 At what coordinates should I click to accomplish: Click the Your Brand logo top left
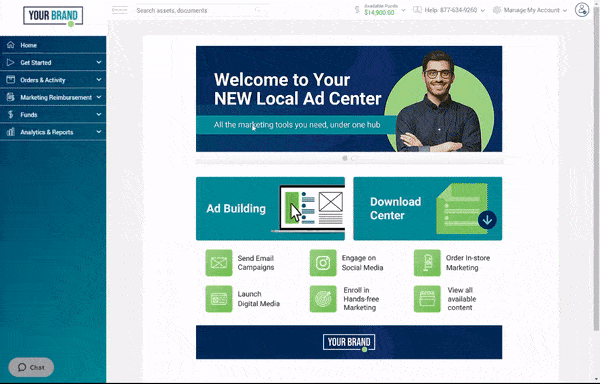click(53, 16)
